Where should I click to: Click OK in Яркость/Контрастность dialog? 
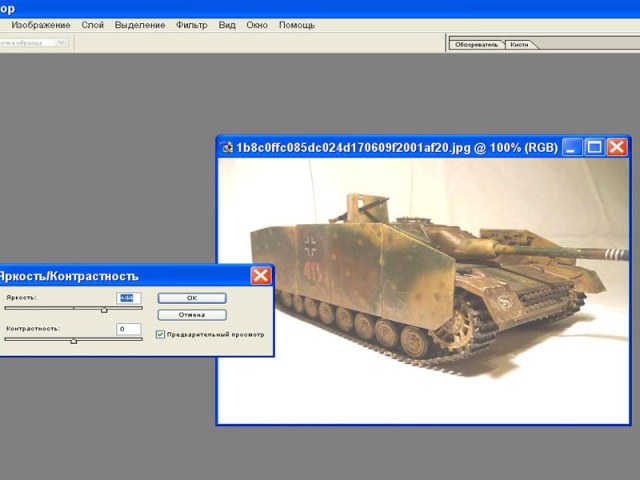192,298
